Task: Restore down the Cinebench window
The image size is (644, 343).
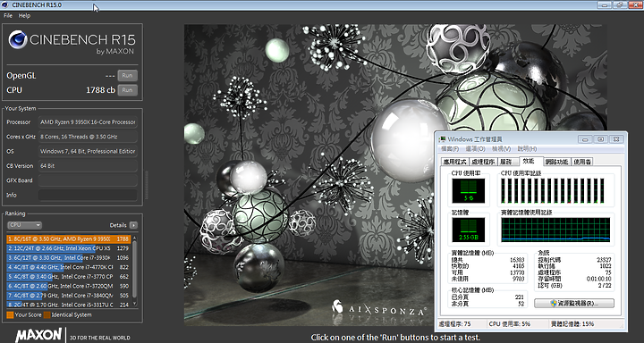Action: point(619,4)
